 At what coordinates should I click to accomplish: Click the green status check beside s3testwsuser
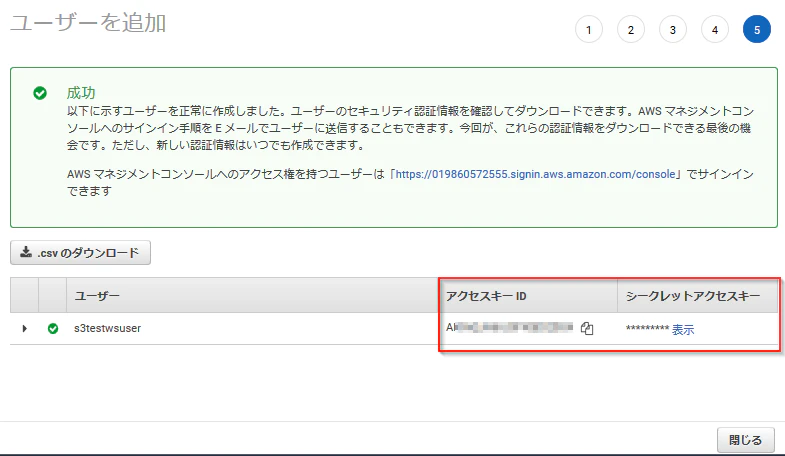point(53,328)
